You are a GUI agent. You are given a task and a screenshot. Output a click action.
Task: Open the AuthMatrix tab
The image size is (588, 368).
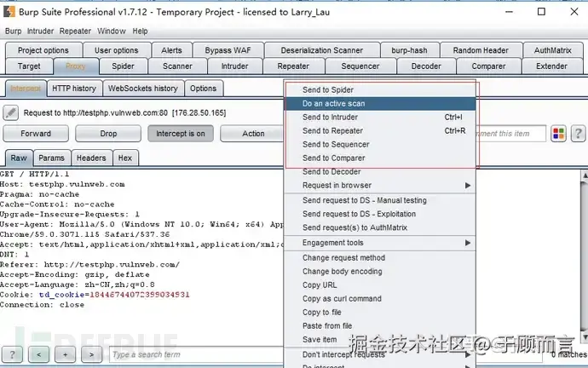pyautogui.click(x=553, y=50)
